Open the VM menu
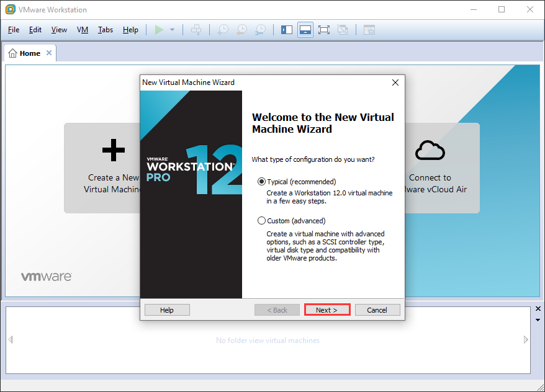The width and height of the screenshot is (545, 392). (x=83, y=30)
